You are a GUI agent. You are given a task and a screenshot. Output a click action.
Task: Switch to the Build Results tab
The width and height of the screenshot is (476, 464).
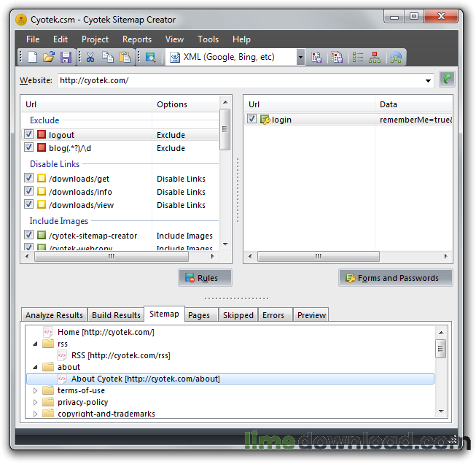(x=116, y=314)
